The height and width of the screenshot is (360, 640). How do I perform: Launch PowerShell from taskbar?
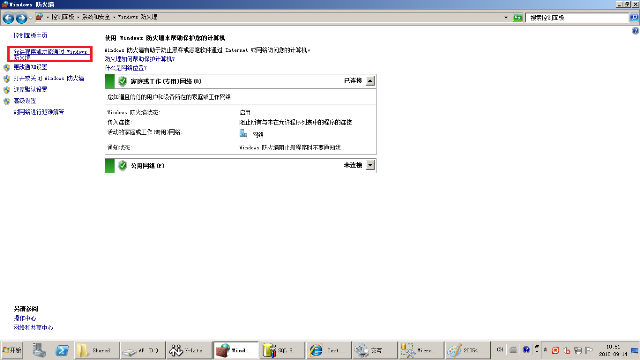point(62,350)
